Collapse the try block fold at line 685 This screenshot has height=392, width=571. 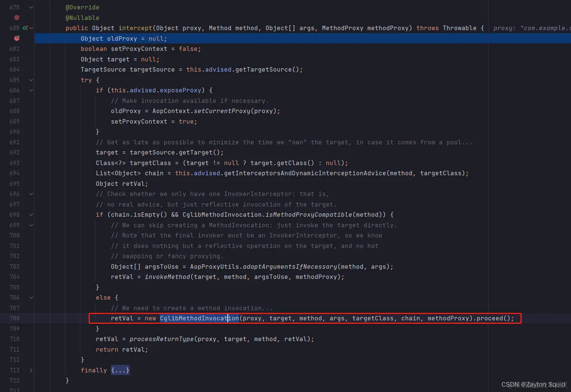[x=31, y=80]
